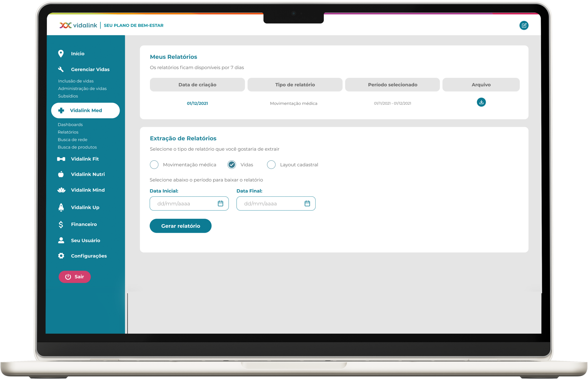Click the Início location pin icon
This screenshot has height=379, width=588.
[x=61, y=54]
